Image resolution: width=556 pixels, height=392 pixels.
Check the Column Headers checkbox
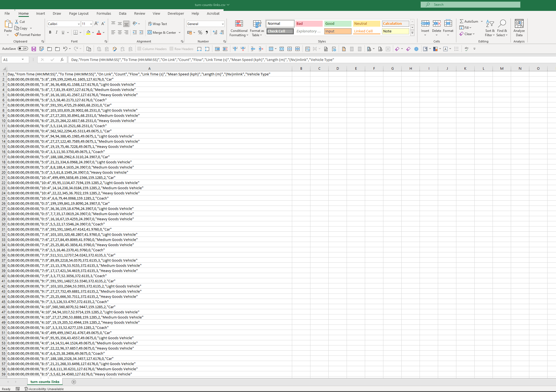coord(139,49)
